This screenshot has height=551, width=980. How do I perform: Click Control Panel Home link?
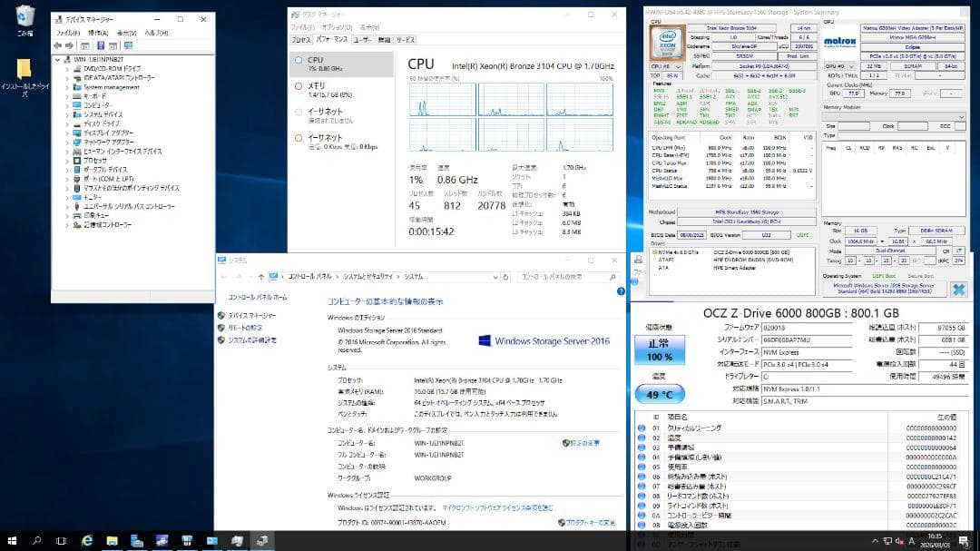(x=258, y=297)
